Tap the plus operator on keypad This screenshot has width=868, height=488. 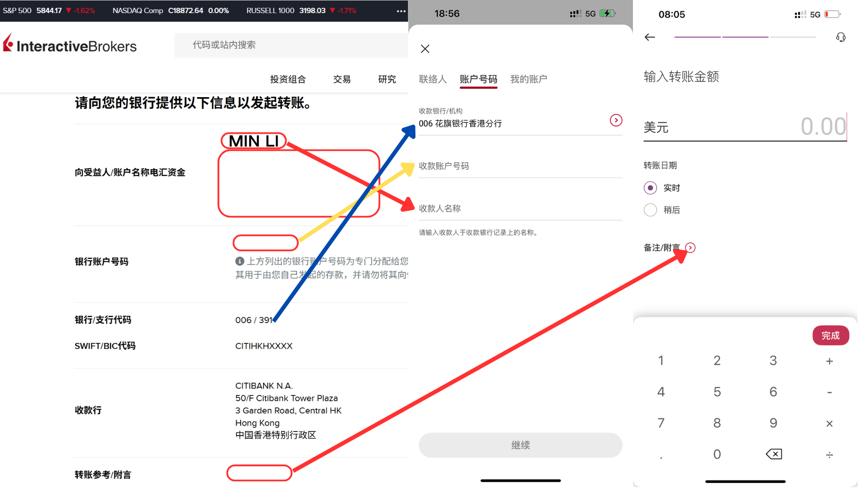[x=829, y=361]
